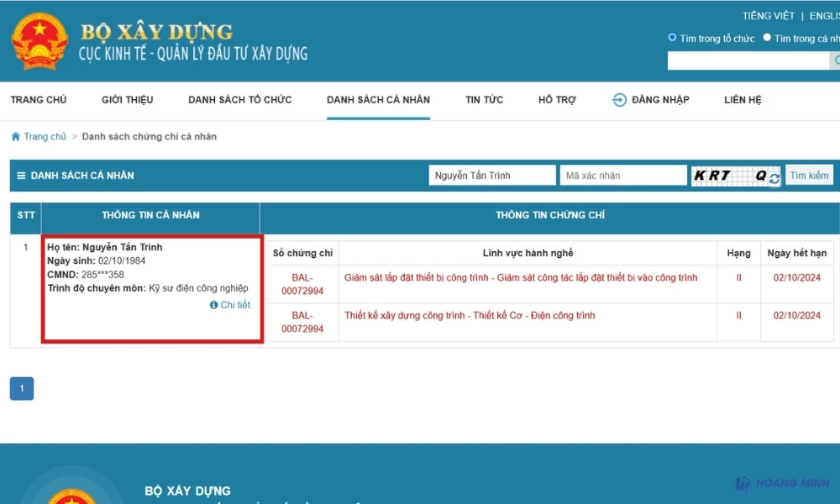The image size is (840, 504).
Task: Click the 'BỘ XÂY DỰNG' header title
Action: point(156,32)
